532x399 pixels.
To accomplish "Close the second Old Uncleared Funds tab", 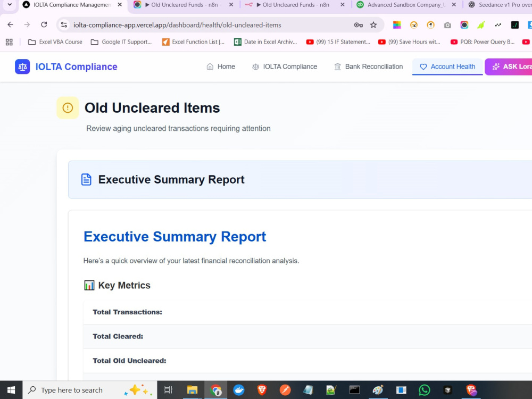I will [342, 5].
